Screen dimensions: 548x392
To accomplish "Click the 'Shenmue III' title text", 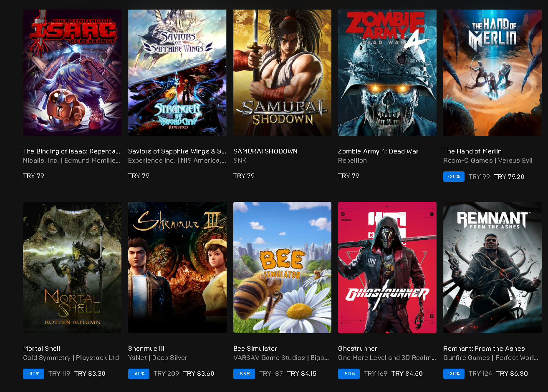I will [x=146, y=349].
